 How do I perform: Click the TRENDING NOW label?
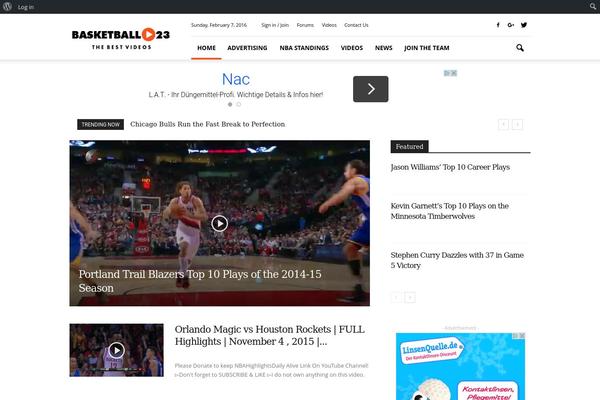(x=100, y=124)
